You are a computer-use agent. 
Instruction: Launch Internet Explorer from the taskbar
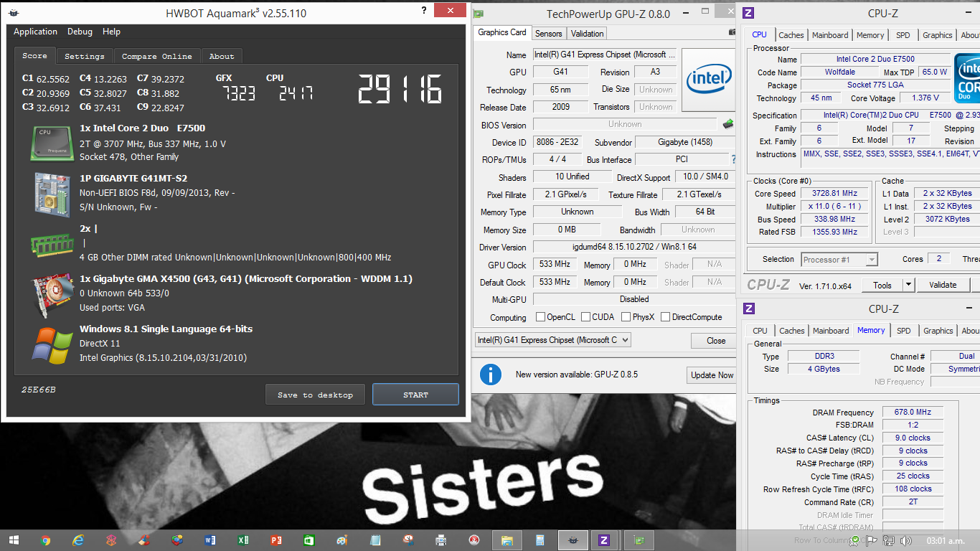click(78, 540)
